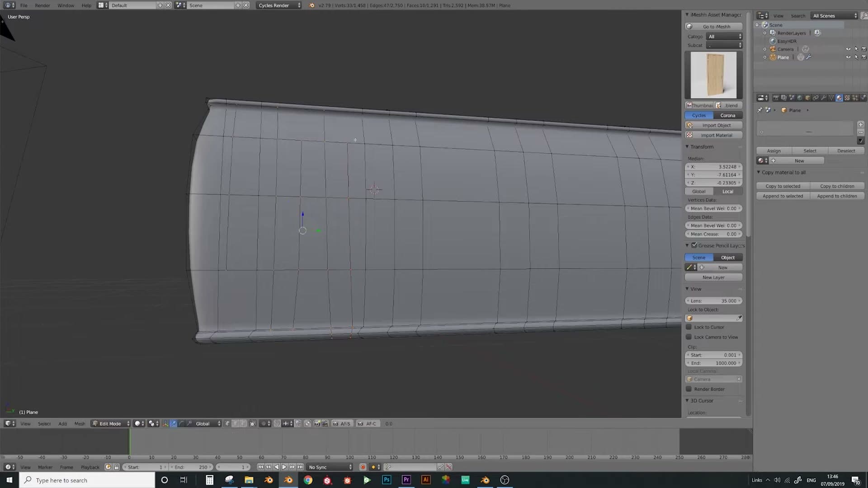Toggle visibility eye of Camera in outliner

coord(848,49)
